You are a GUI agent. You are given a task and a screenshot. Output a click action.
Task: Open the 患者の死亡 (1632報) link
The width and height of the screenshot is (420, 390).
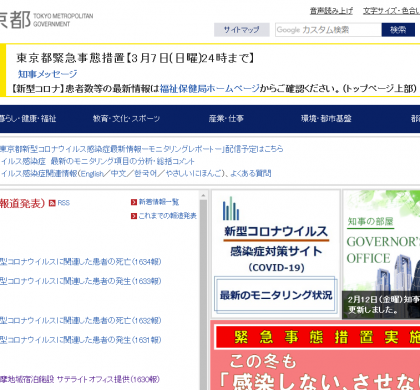(x=80, y=321)
